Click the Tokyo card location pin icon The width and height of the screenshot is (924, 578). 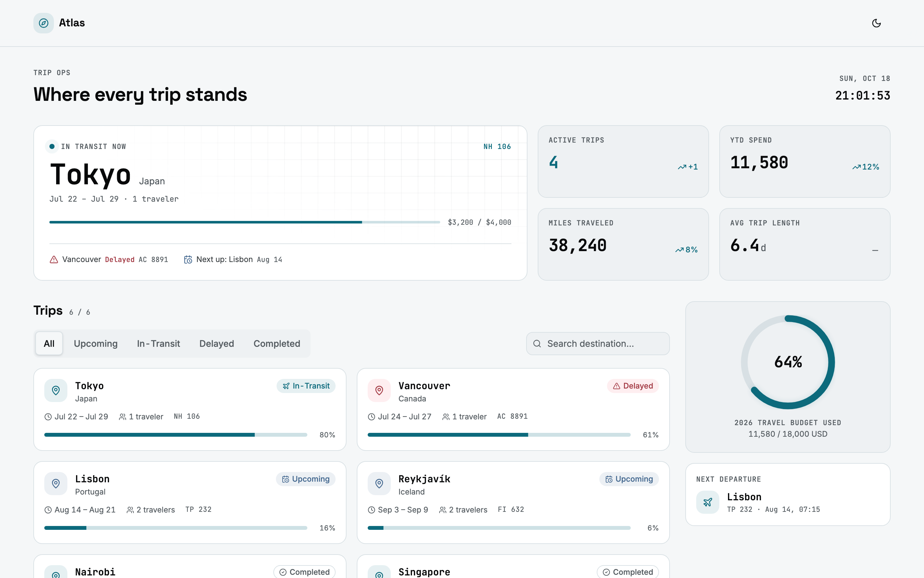[56, 390]
